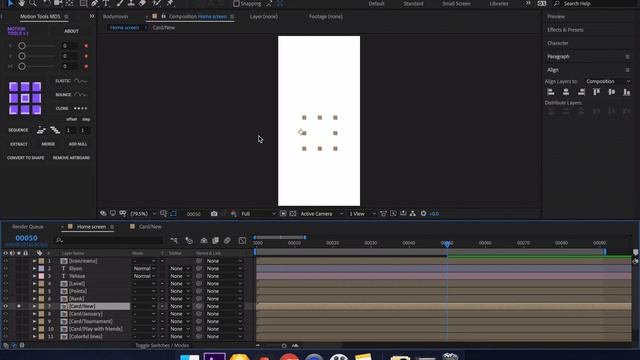Screen dimensions: 640x360
Task: Switch to the Render Queue tab
Action: (28, 227)
